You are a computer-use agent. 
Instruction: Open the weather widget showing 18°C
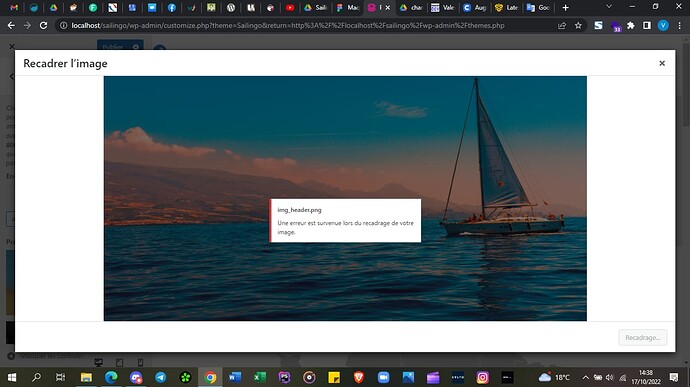click(554, 377)
